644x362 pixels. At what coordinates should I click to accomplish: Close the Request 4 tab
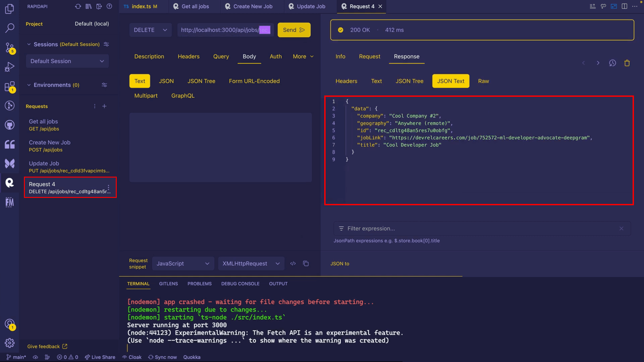pos(380,6)
